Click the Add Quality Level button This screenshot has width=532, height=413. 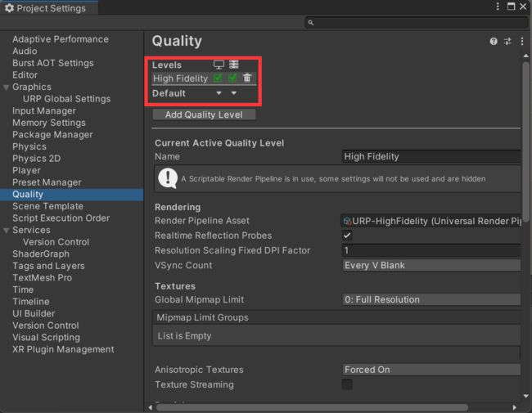[x=204, y=114]
